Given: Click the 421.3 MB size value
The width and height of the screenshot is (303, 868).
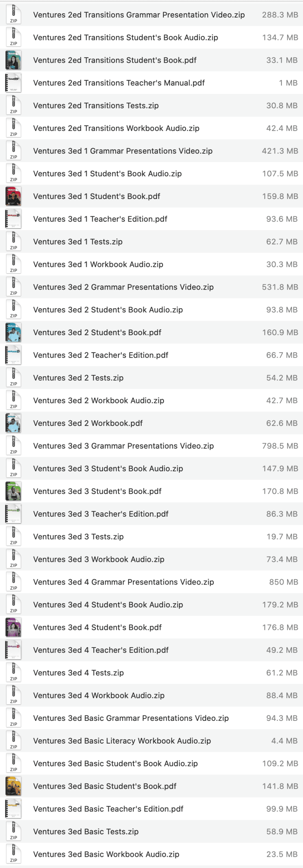Looking at the screenshot, I should (280, 151).
